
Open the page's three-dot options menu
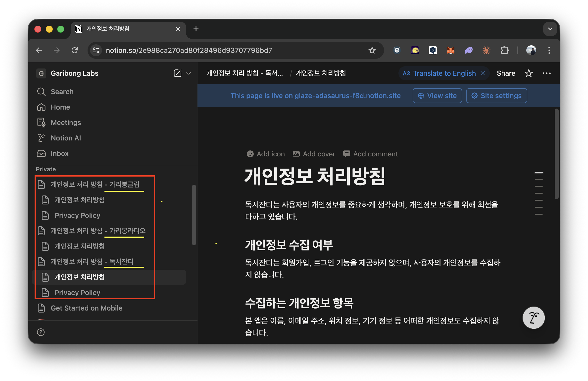(546, 73)
